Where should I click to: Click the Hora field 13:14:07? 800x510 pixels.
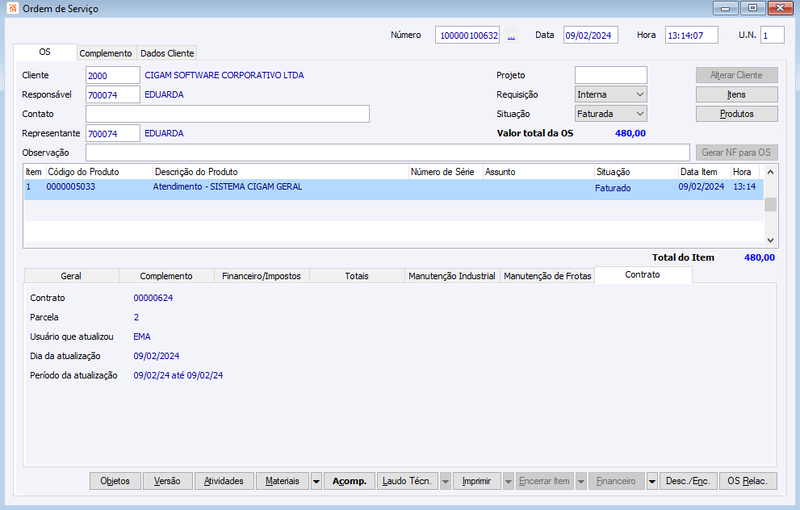(x=691, y=35)
